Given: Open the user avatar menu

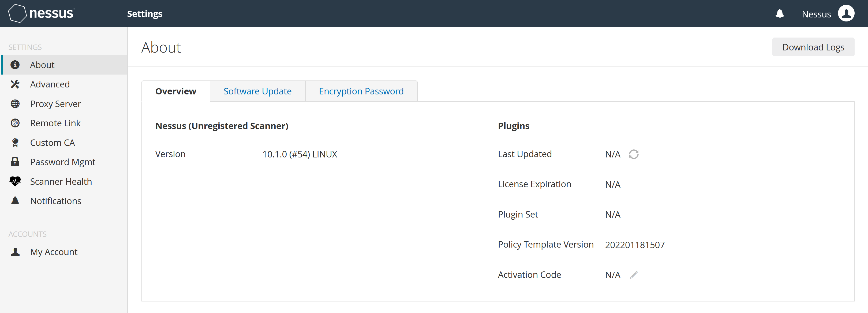Looking at the screenshot, I should tap(846, 13).
